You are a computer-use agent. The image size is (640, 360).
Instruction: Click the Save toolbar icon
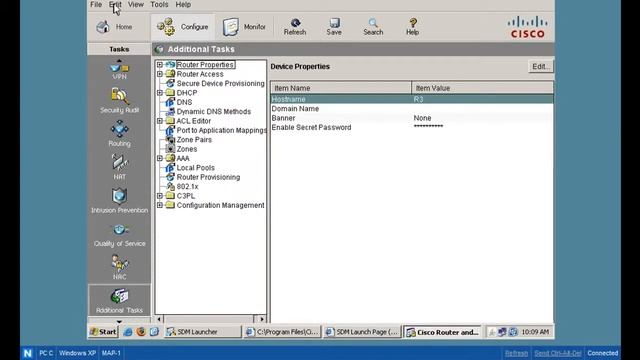click(334, 27)
